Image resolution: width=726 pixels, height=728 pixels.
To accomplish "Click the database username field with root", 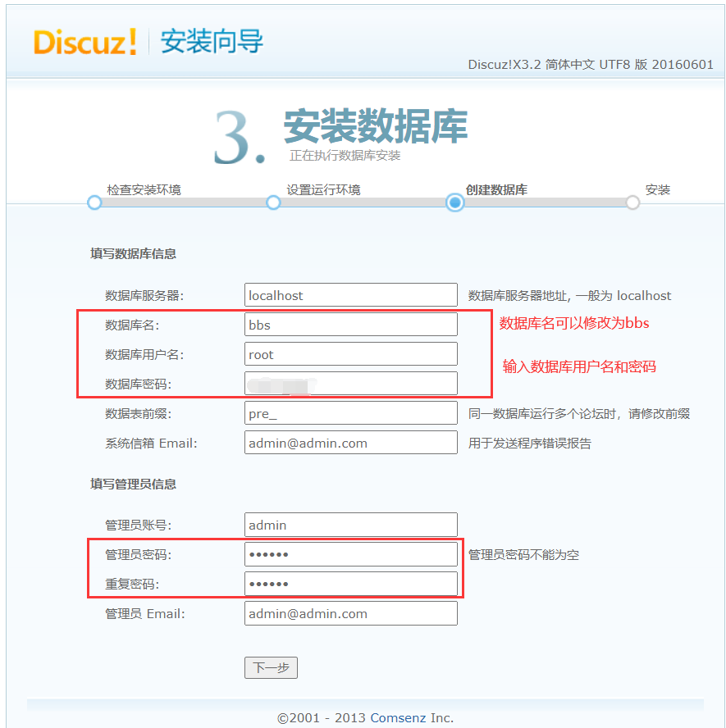I will click(x=350, y=354).
